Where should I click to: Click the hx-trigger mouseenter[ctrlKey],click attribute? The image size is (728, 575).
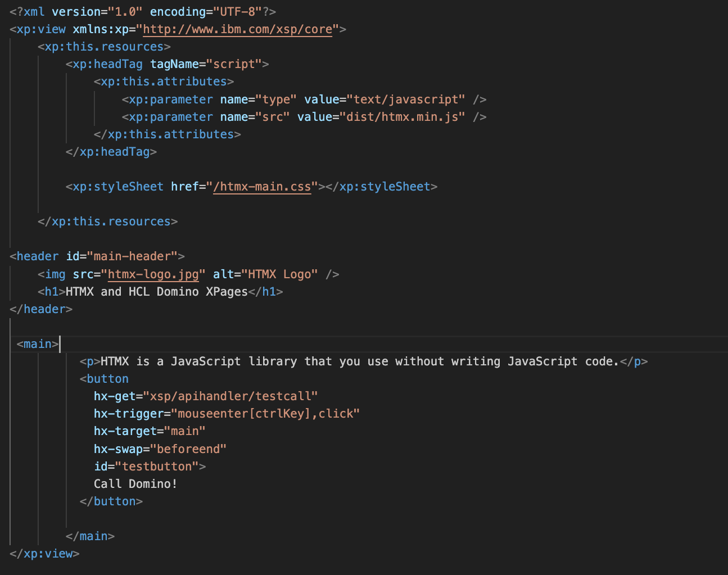click(227, 414)
